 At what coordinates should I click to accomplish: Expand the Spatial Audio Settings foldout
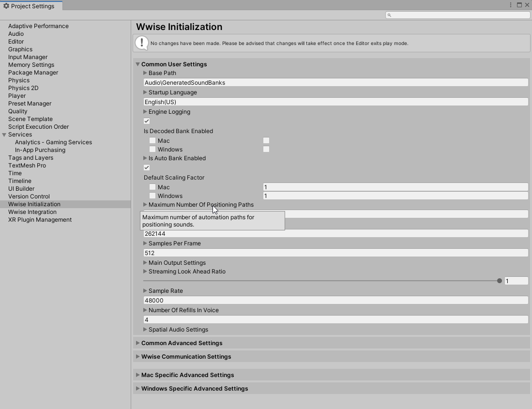(178, 330)
